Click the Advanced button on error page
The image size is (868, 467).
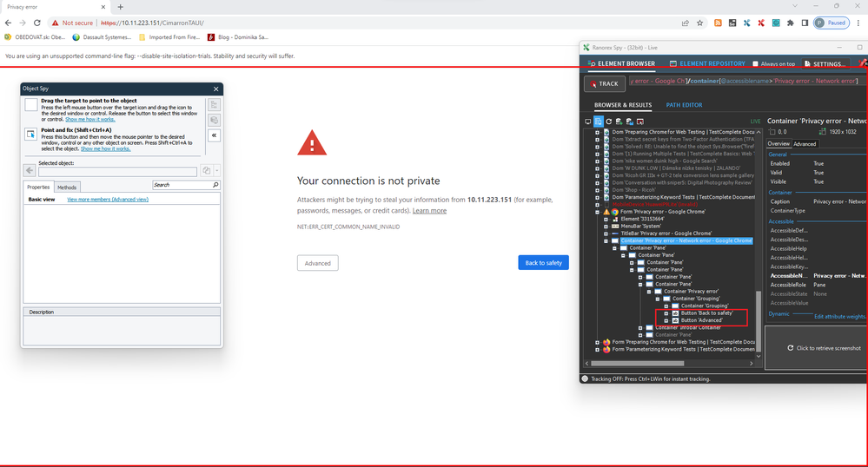[318, 263]
